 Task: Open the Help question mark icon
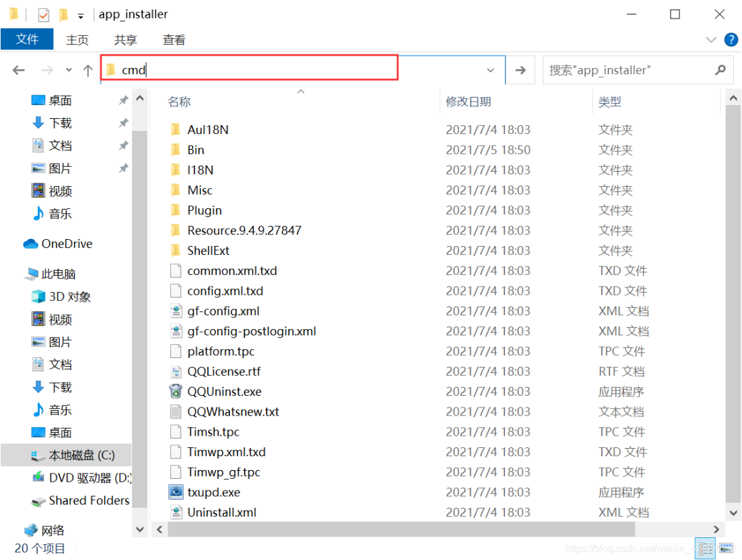(x=730, y=40)
